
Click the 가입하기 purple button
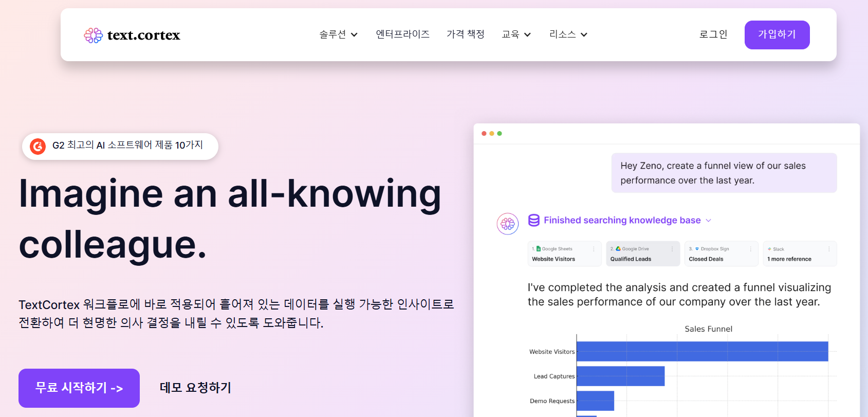777,35
